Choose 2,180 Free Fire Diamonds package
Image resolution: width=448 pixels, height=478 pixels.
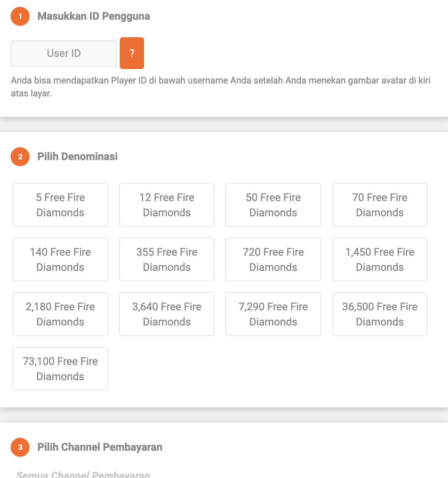tap(60, 314)
